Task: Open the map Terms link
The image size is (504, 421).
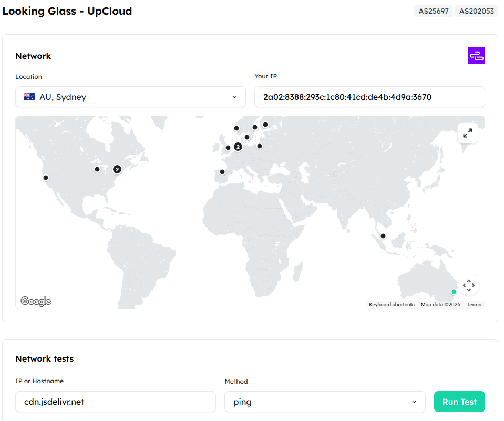Action: coord(474,305)
